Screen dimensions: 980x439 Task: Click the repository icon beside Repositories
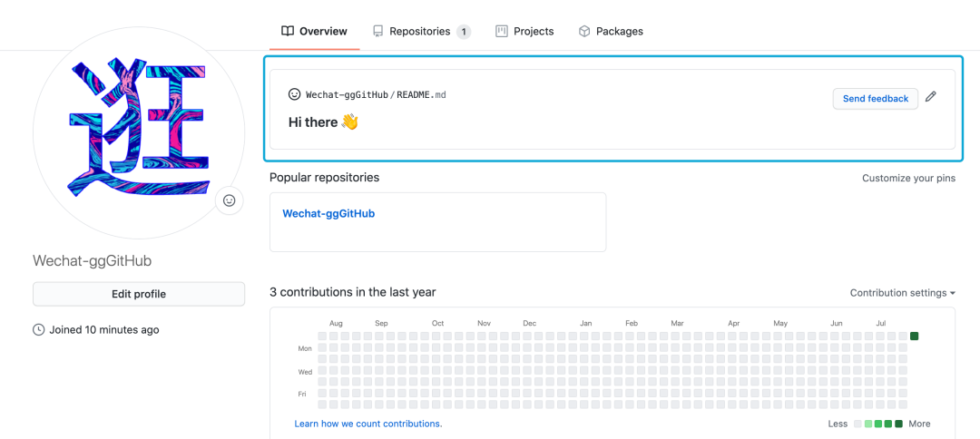(x=377, y=31)
